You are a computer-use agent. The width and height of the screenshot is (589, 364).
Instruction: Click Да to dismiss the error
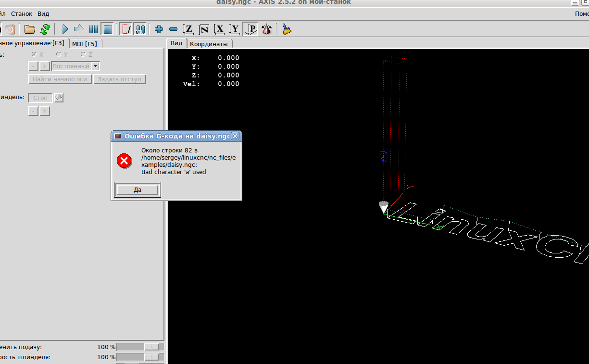pos(138,189)
